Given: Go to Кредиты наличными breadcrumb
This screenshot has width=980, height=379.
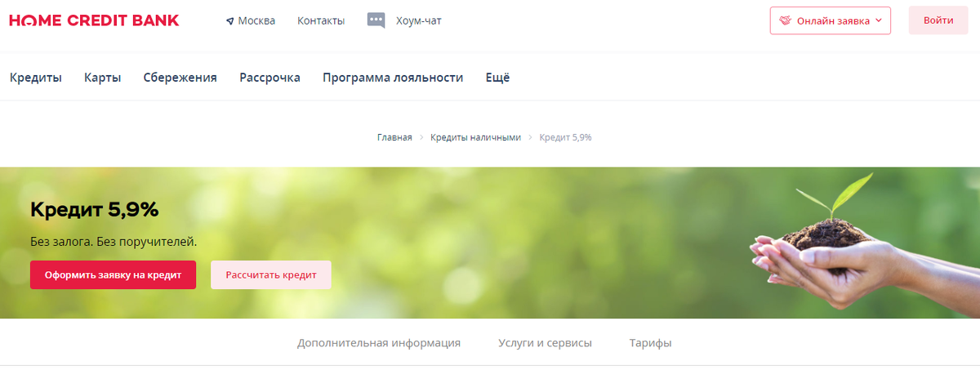Looking at the screenshot, I should tap(475, 137).
